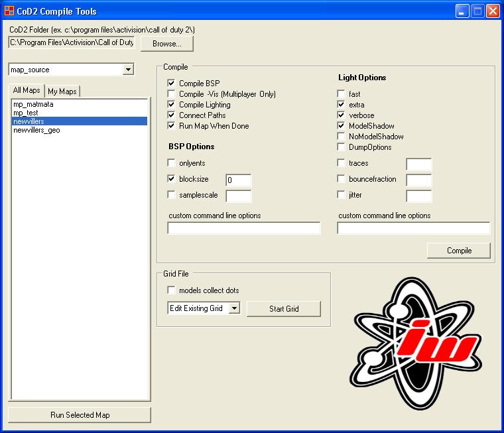Open the map_source dropdown
This screenshot has width=504, height=433.
pos(128,70)
